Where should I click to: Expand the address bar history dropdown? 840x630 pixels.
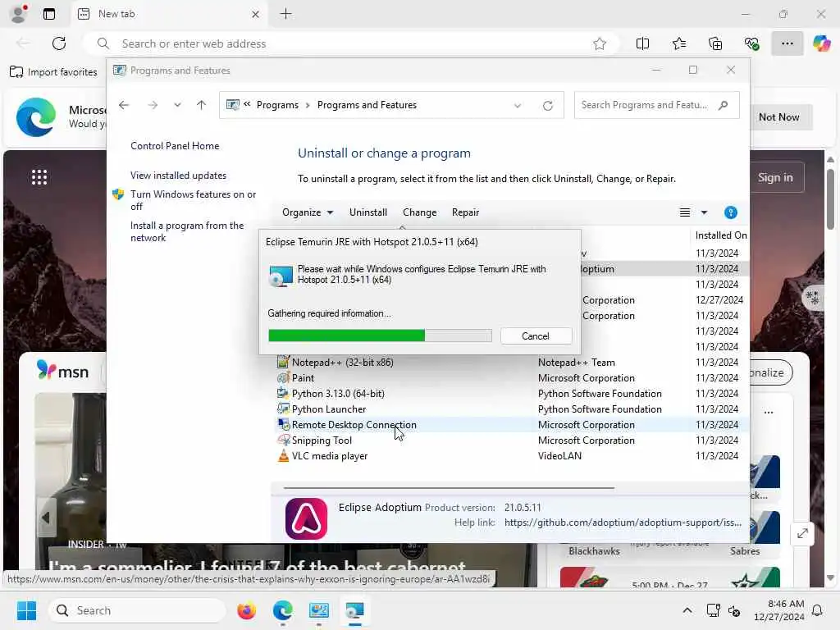tap(518, 106)
